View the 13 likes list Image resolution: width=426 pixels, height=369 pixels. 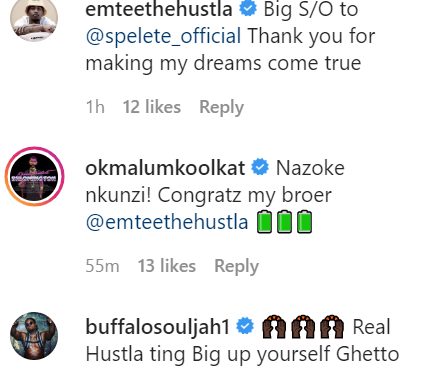[167, 266]
